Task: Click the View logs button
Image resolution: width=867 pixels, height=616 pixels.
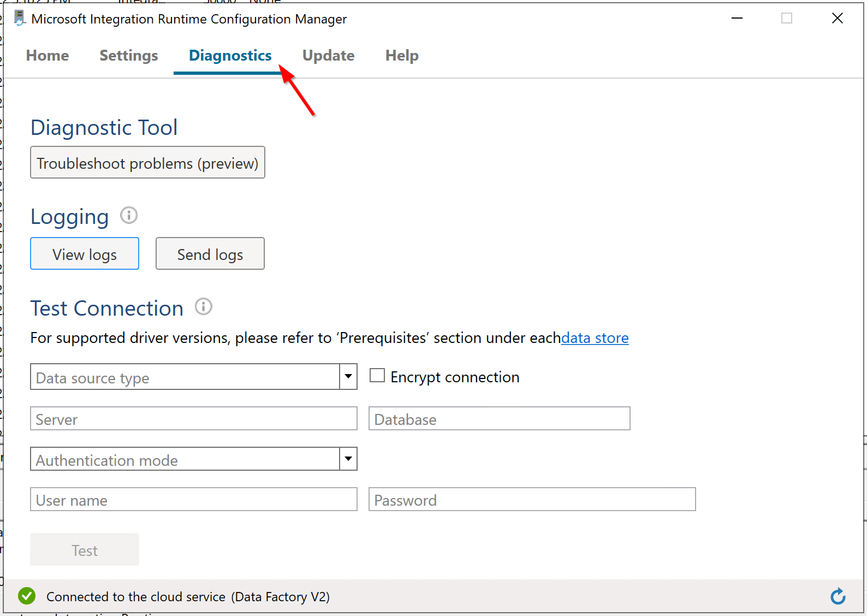Action: click(85, 254)
